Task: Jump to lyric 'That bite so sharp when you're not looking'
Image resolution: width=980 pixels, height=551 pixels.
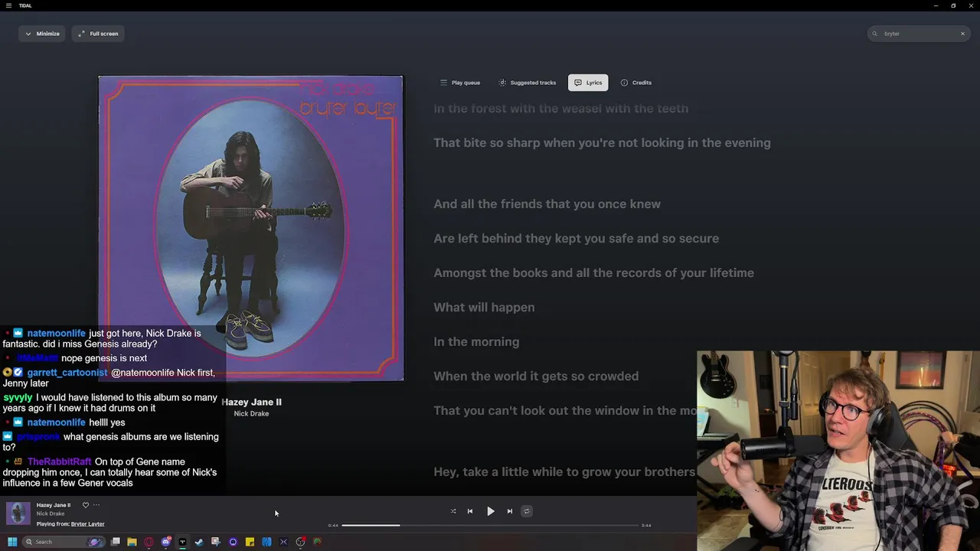Action: [602, 143]
